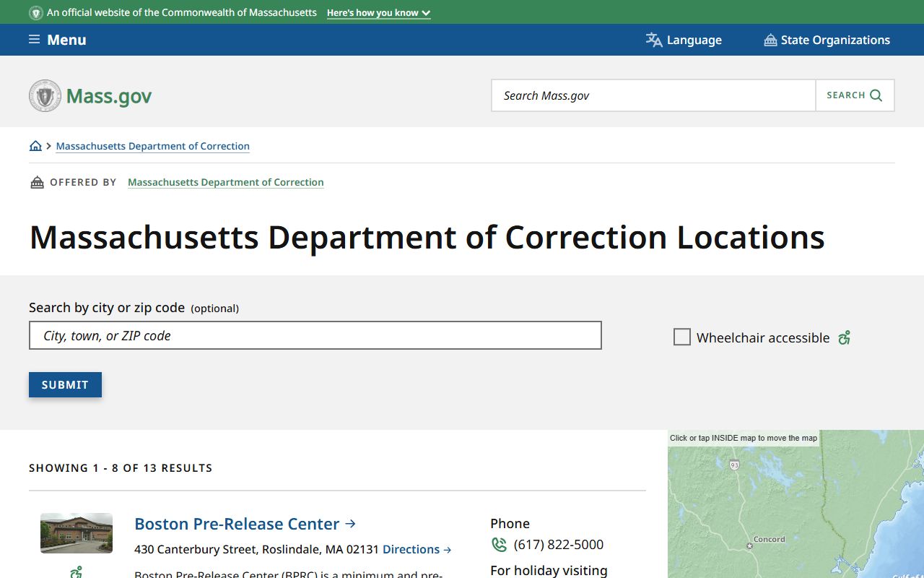This screenshot has height=578, width=924.
Task: Click the Massachusetts state seal logo
Action: tap(45, 95)
